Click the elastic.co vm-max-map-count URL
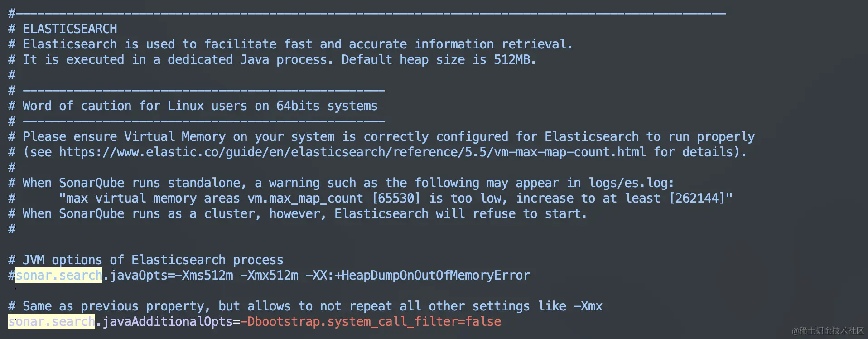 coord(352,152)
